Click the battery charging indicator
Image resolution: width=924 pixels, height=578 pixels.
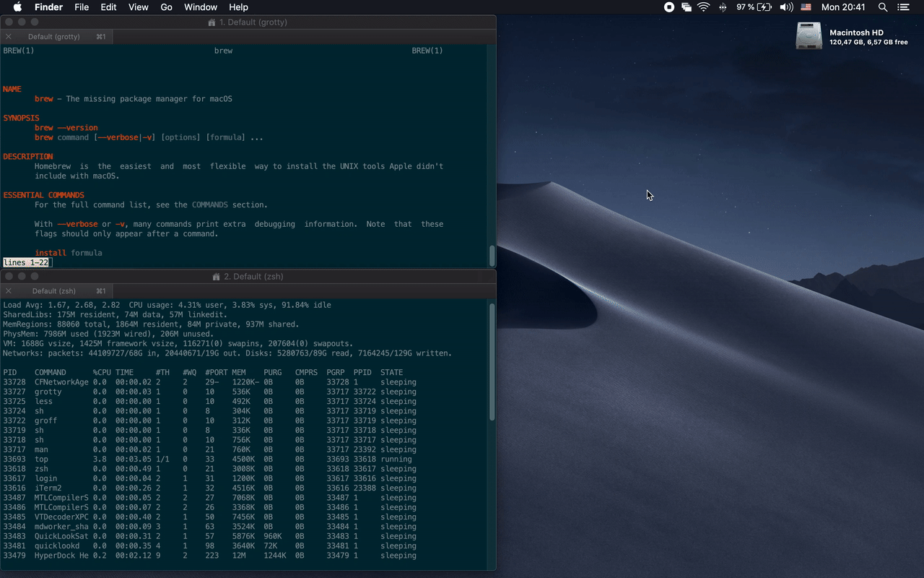tap(764, 7)
